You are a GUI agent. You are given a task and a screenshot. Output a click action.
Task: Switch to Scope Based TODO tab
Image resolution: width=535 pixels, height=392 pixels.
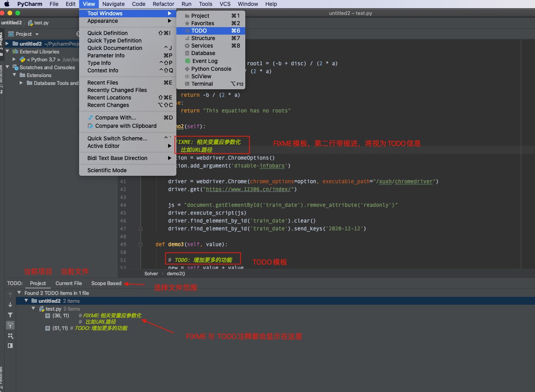[x=106, y=283]
